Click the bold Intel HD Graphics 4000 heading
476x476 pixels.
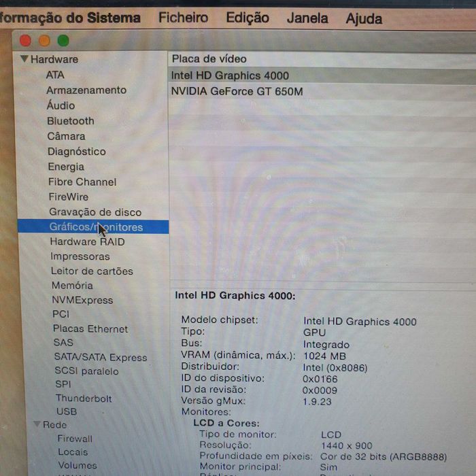(235, 296)
